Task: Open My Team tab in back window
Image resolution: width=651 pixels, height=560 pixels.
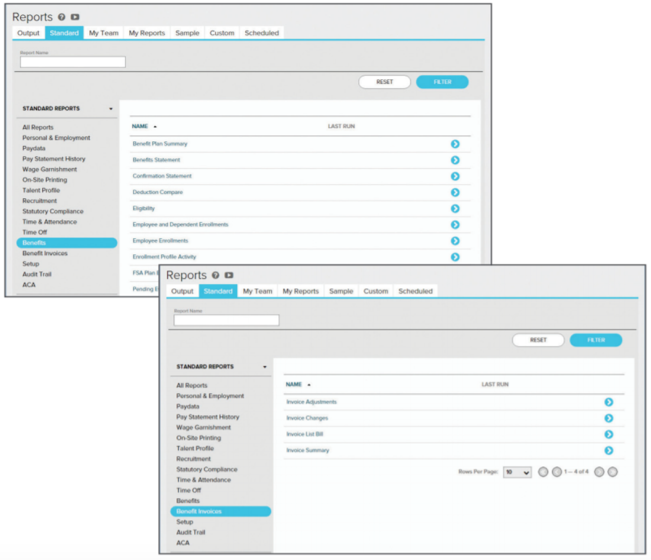Action: tap(104, 33)
